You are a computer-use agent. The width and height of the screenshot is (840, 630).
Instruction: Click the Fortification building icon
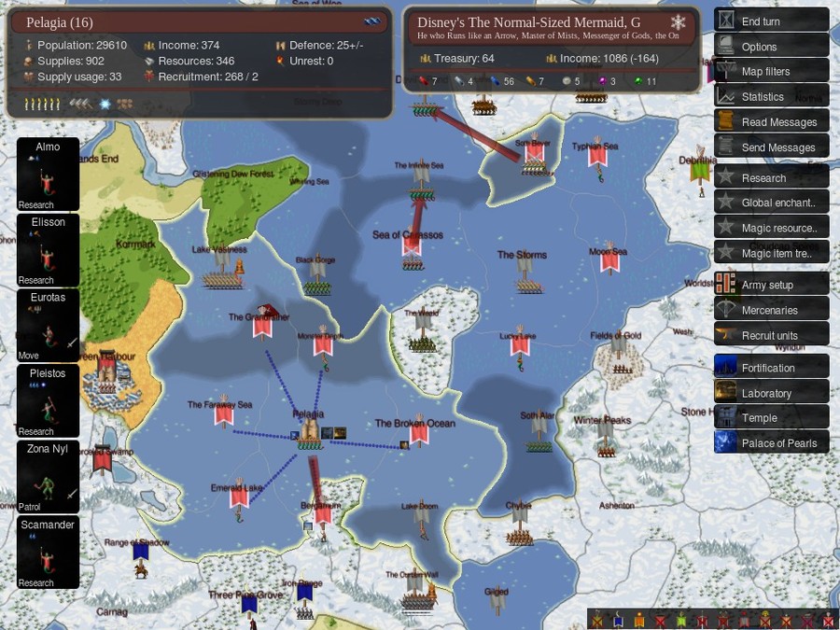coord(725,367)
